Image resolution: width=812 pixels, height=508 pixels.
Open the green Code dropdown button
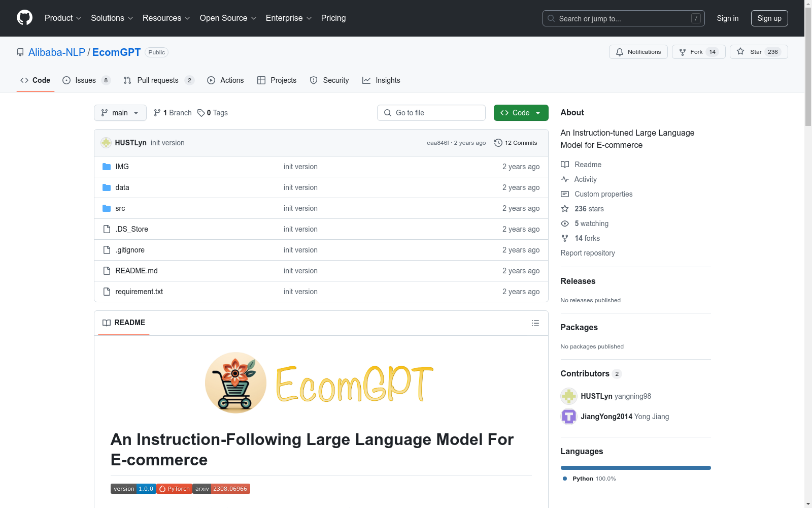521,113
